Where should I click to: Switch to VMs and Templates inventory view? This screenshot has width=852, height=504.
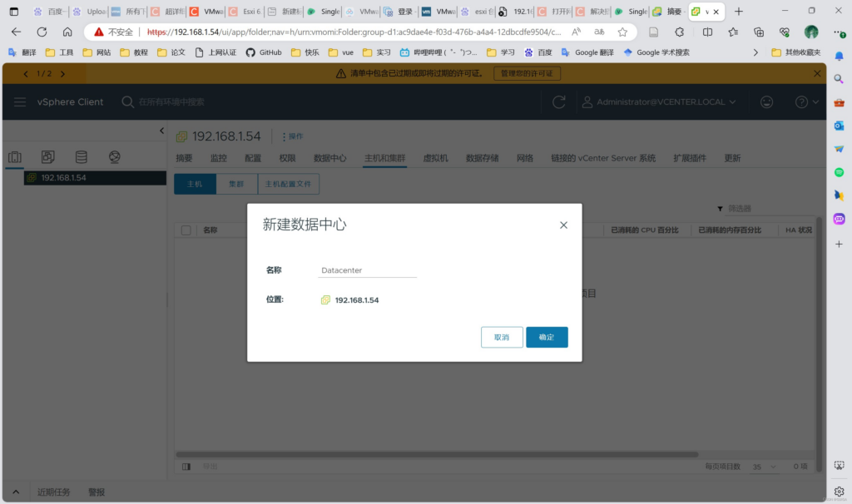click(48, 157)
